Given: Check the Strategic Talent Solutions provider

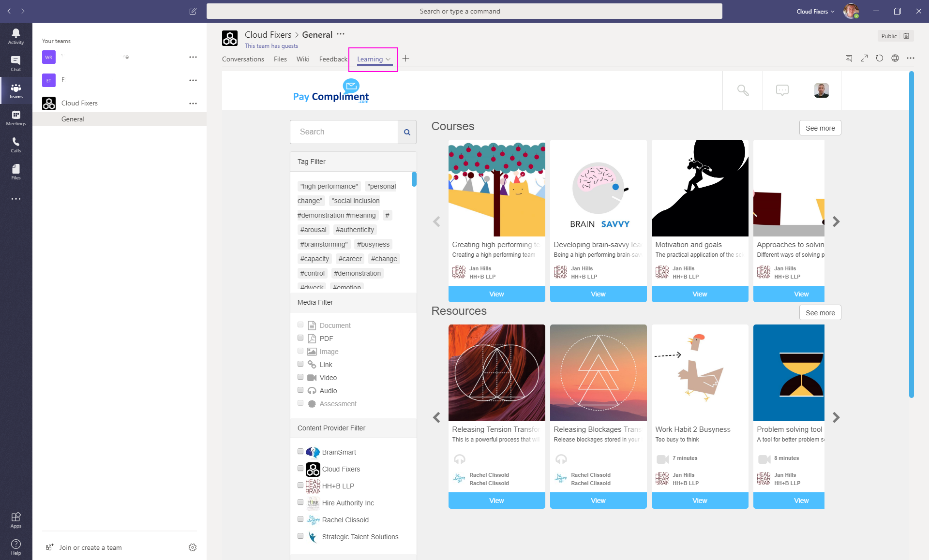Looking at the screenshot, I should (x=300, y=536).
